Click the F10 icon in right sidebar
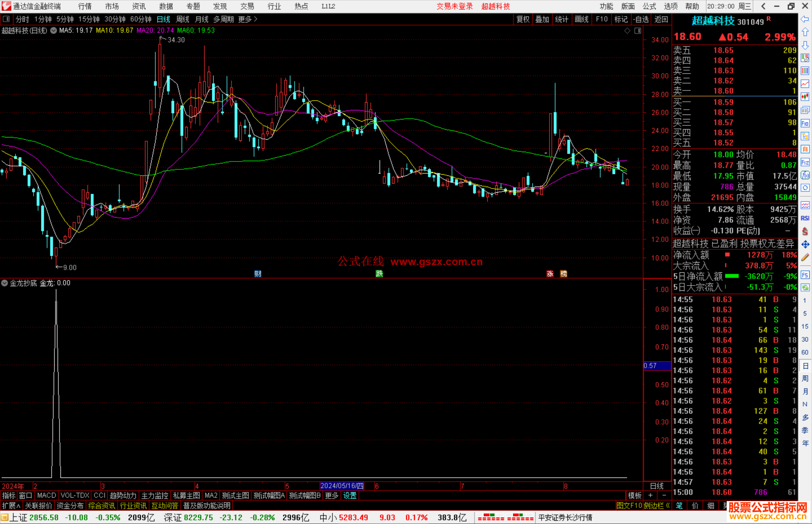This screenshot has height=524, width=812. (805, 124)
